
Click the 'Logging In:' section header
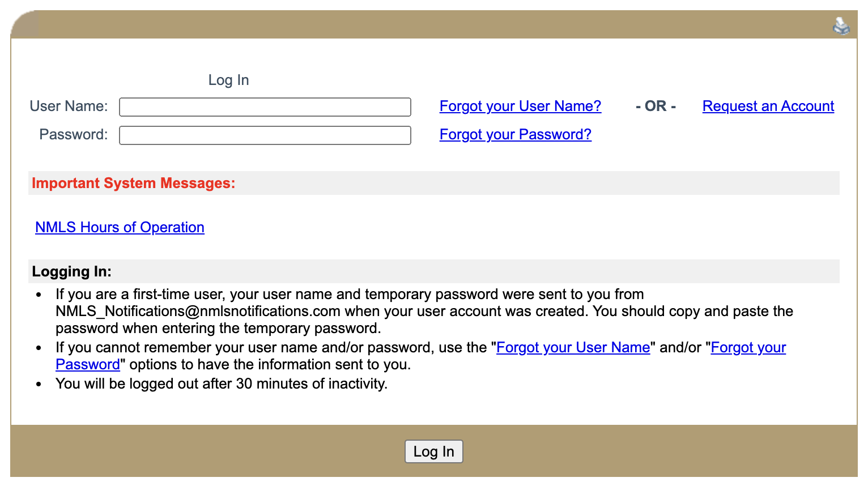point(71,272)
